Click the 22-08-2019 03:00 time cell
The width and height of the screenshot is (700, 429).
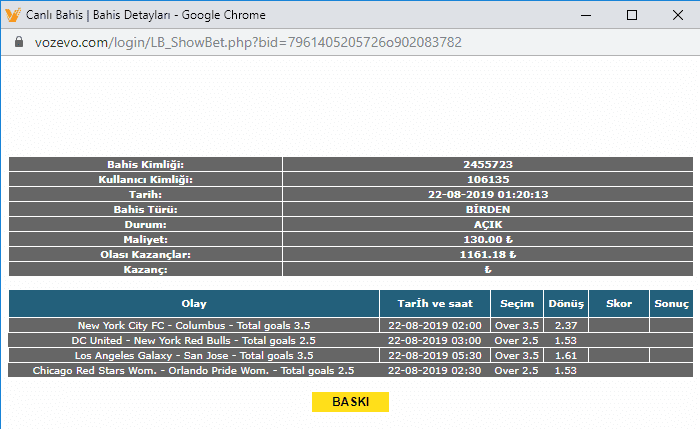(435, 341)
